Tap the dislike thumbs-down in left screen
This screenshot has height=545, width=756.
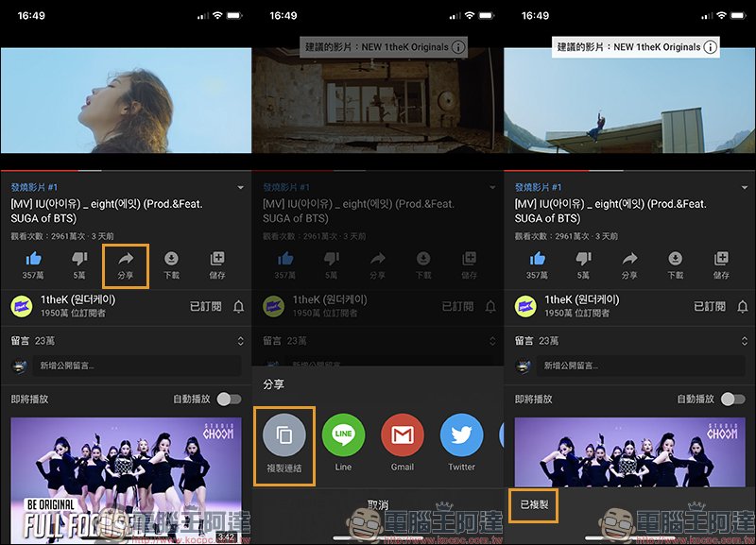79,259
